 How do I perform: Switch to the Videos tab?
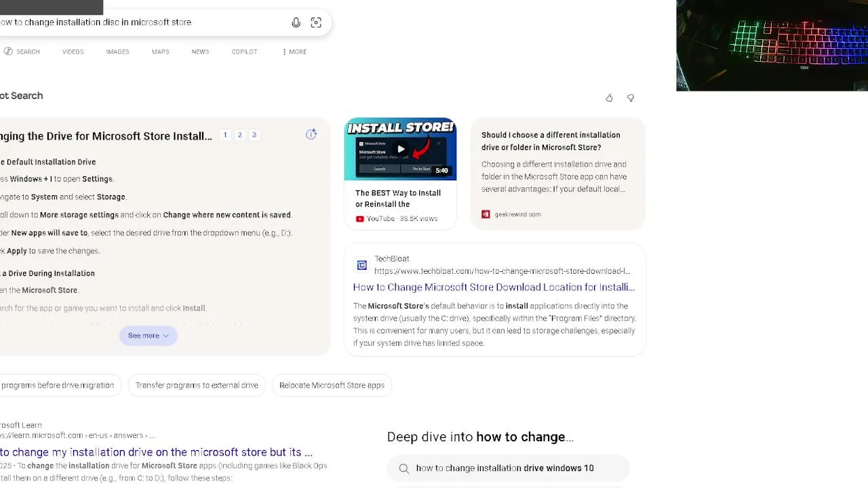pyautogui.click(x=73, y=52)
